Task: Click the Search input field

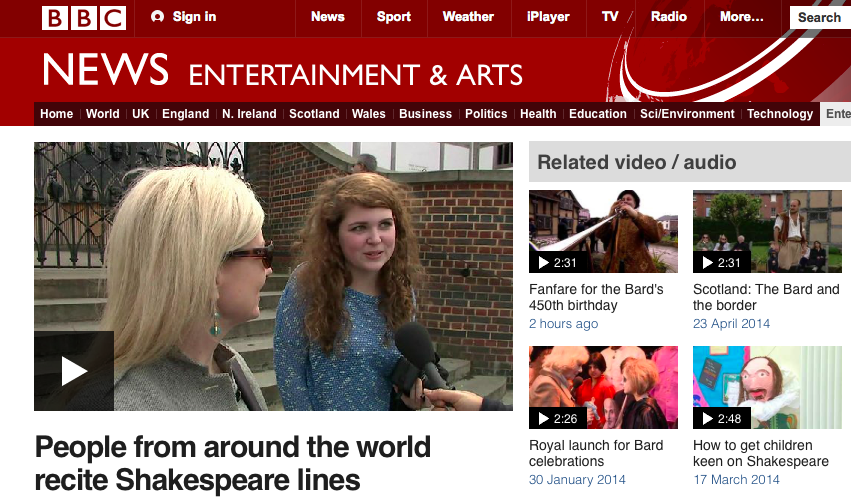Action: pyautogui.click(x=820, y=17)
